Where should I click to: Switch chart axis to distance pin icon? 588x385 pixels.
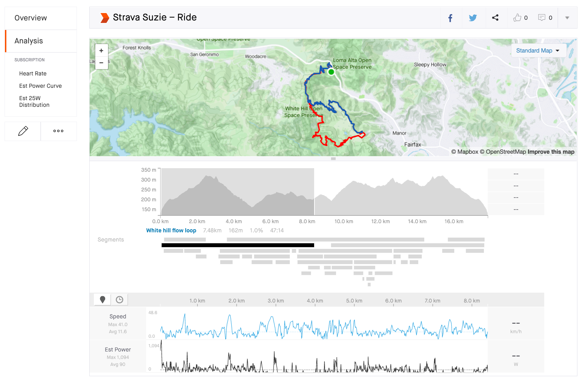pos(102,300)
